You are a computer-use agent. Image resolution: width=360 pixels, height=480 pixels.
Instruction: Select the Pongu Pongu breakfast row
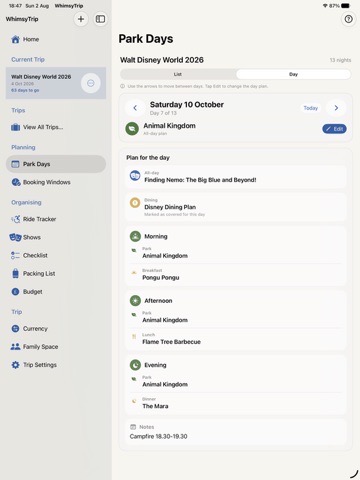[x=236, y=275]
